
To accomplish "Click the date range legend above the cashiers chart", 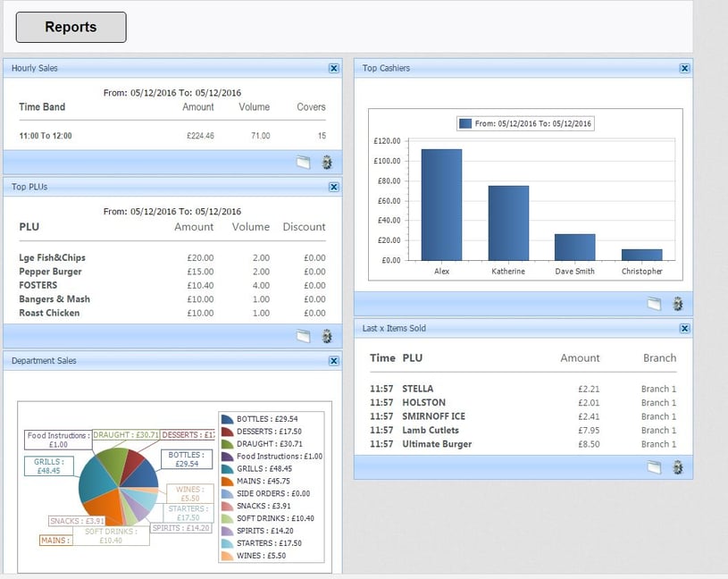I will 524,123.
